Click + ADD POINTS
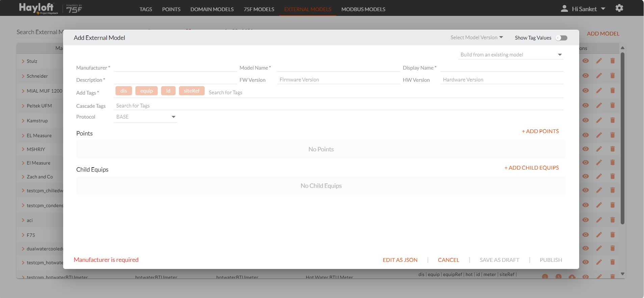The width and height of the screenshot is (644, 298). [x=540, y=131]
